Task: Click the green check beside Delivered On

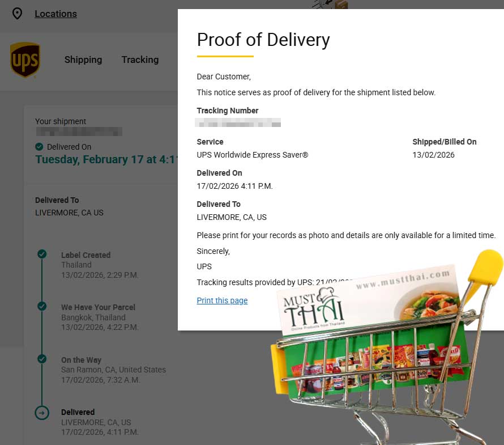Action: [39, 147]
